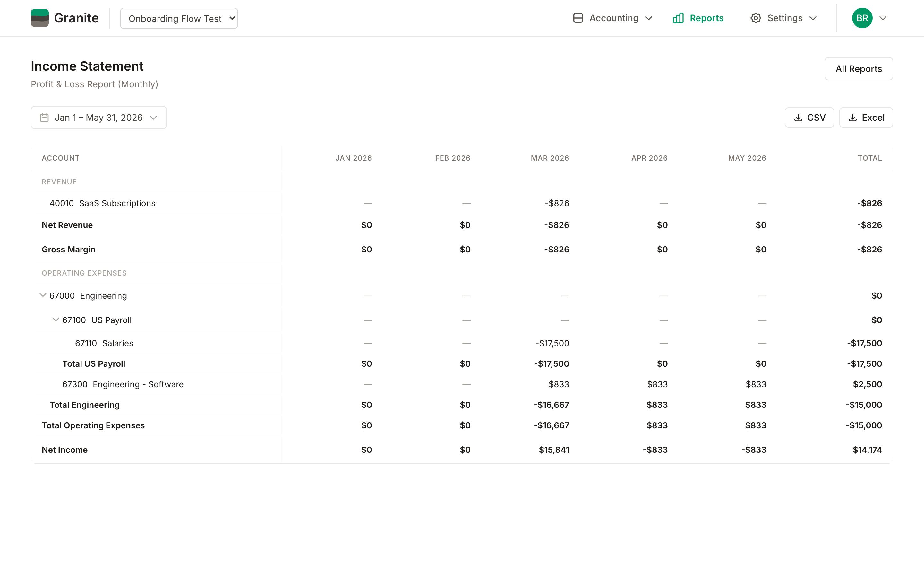Select the 40010 SaaS Subscriptions row
This screenshot has width=924, height=578.
(x=462, y=203)
